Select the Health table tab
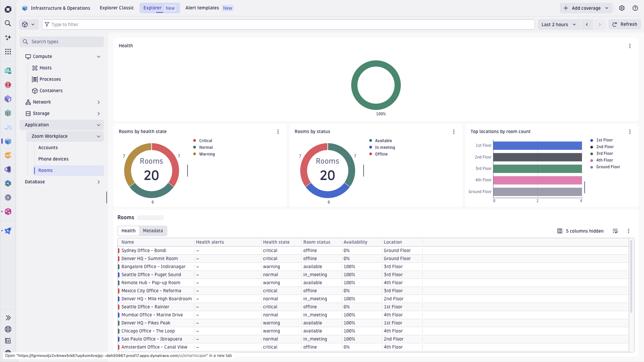644x362 pixels. pyautogui.click(x=128, y=231)
